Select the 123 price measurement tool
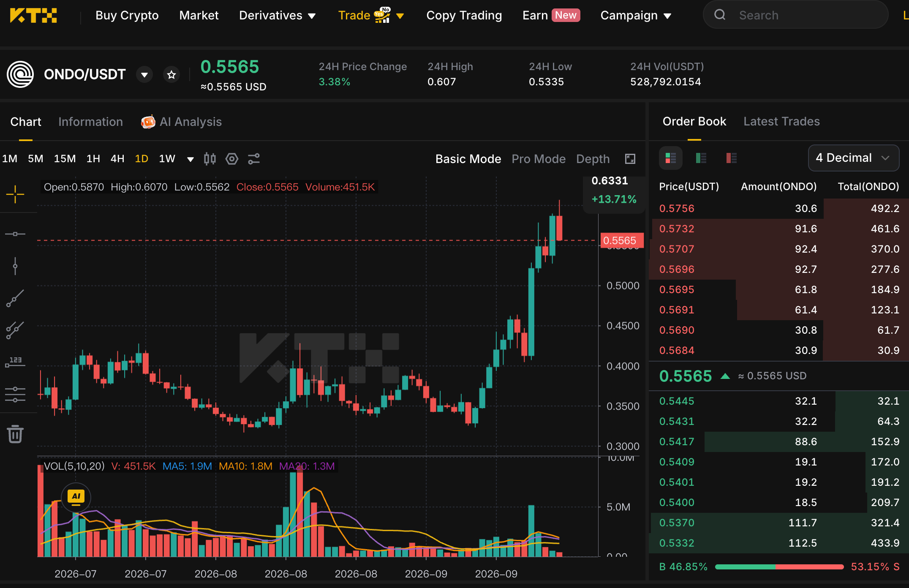Image resolution: width=909 pixels, height=588 pixels. pos(15,362)
